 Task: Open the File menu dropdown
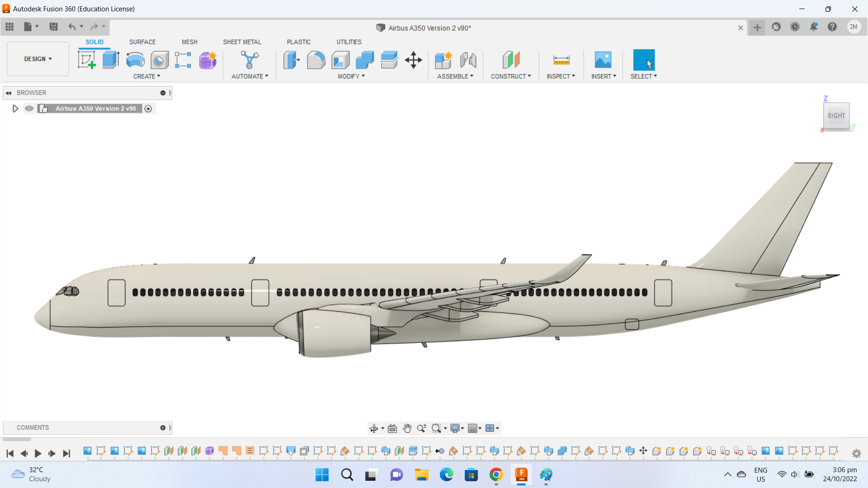click(31, 27)
